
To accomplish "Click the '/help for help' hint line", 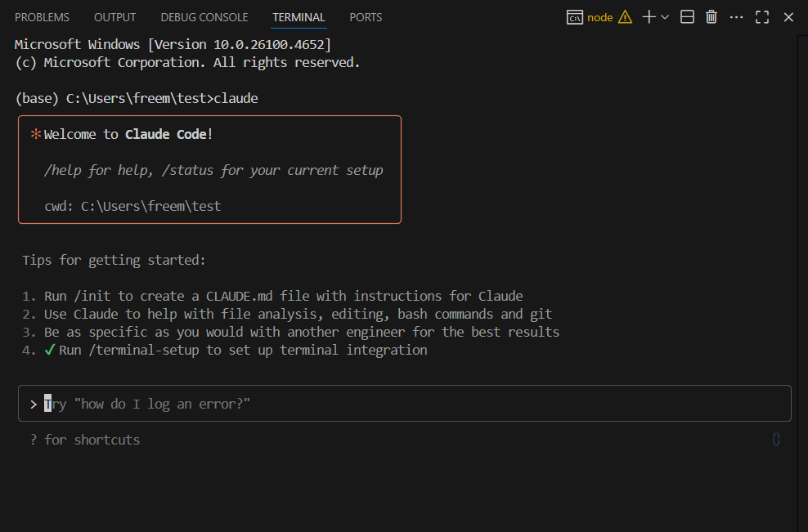I will tap(213, 171).
